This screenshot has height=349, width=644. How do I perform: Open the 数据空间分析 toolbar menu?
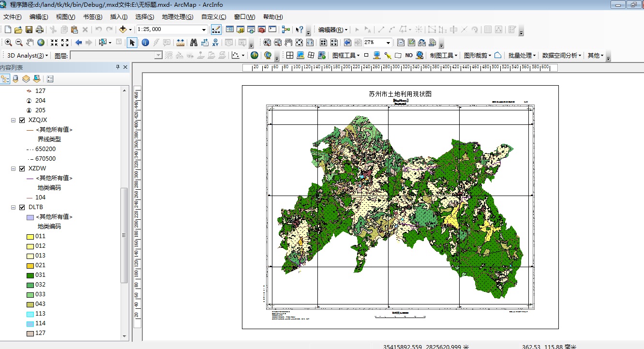pyautogui.click(x=562, y=55)
